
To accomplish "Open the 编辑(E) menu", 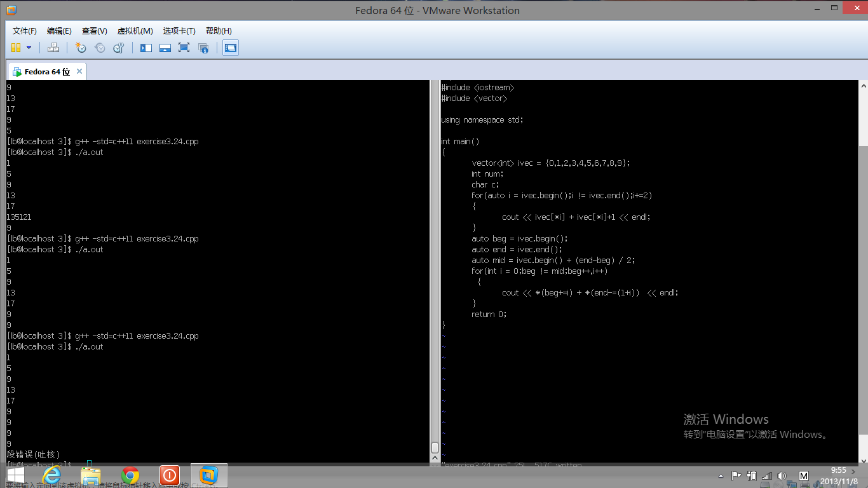I will click(59, 30).
